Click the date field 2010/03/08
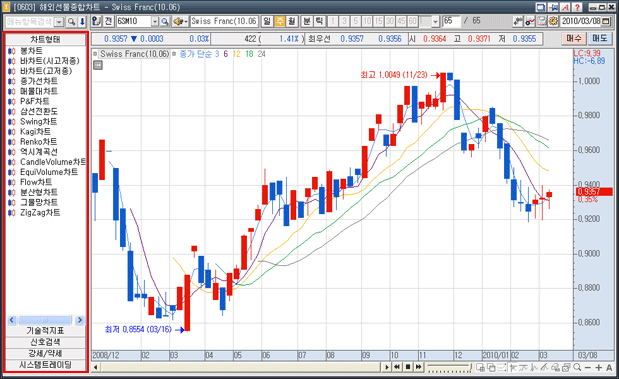This screenshot has height=379, width=619. point(580,21)
